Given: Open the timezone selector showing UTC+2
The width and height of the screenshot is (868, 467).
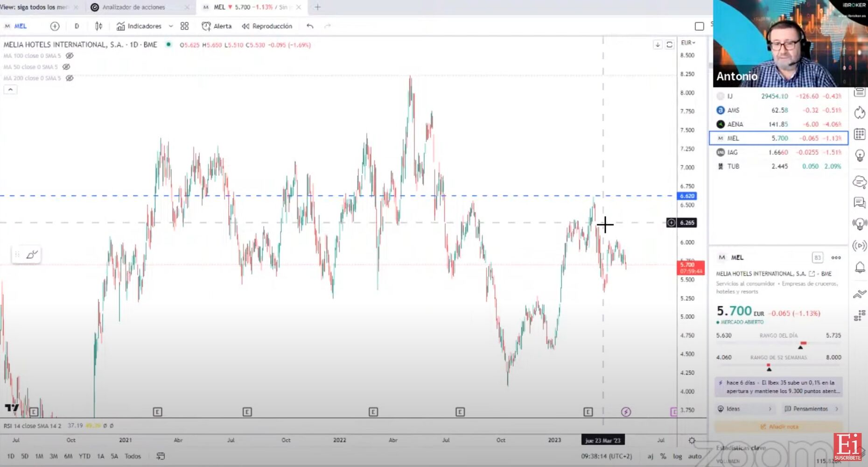Looking at the screenshot, I should tap(606, 456).
